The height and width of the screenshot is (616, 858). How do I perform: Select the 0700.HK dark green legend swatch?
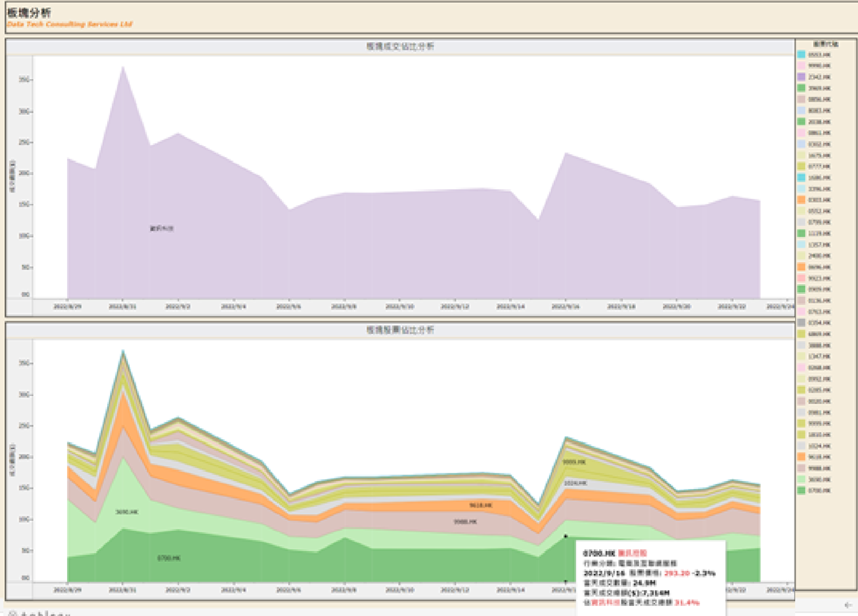[802, 490]
